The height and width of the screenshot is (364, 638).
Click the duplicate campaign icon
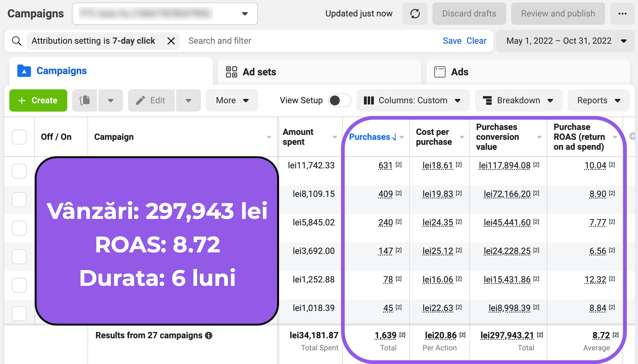(85, 100)
